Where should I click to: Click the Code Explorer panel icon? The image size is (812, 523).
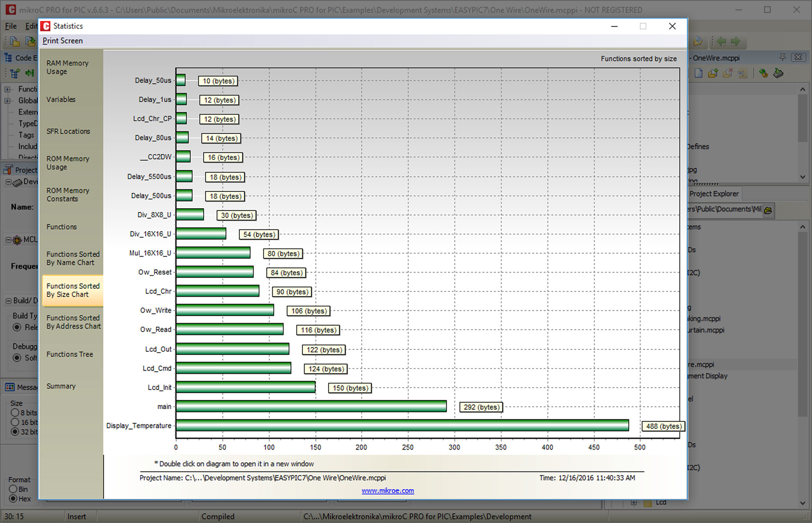[x=8, y=58]
